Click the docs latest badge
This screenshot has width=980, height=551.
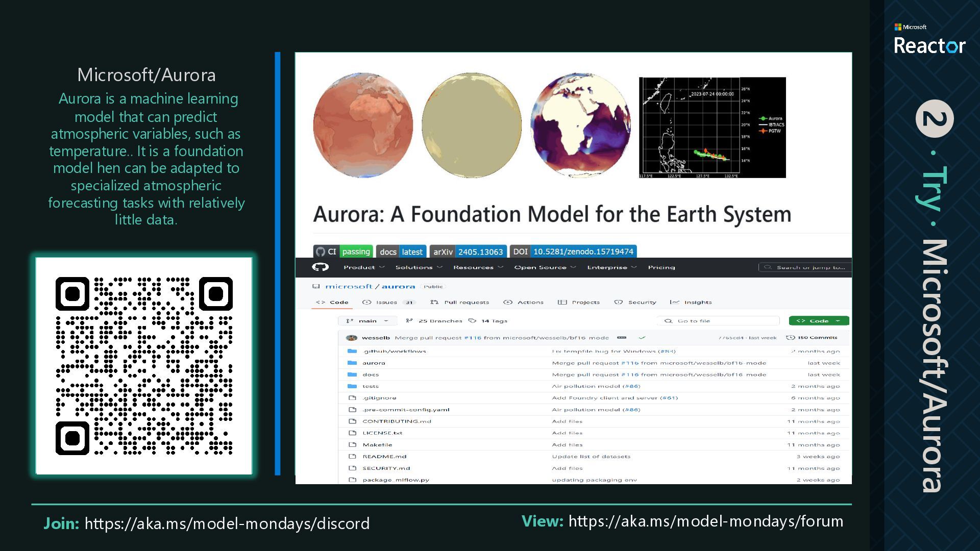click(x=401, y=252)
